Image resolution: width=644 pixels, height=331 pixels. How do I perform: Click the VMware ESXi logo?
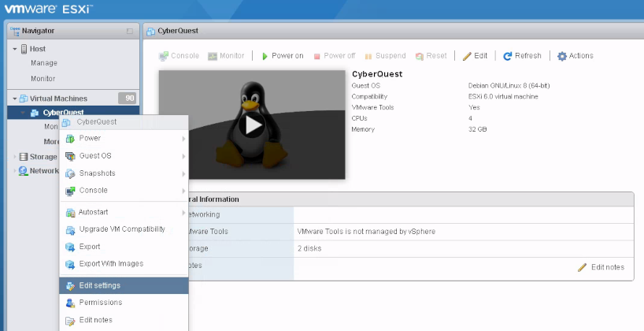[48, 9]
